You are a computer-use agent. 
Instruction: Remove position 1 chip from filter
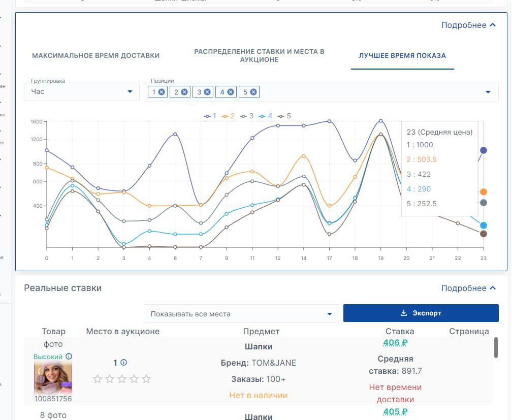(x=162, y=92)
